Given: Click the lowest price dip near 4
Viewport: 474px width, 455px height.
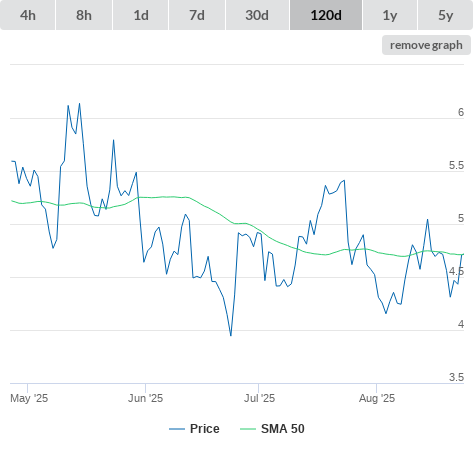Looking at the screenshot, I should coord(231,335).
